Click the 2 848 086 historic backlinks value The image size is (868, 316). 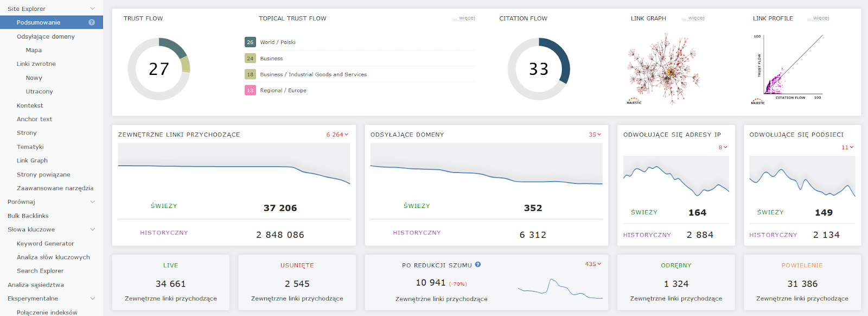(280, 235)
